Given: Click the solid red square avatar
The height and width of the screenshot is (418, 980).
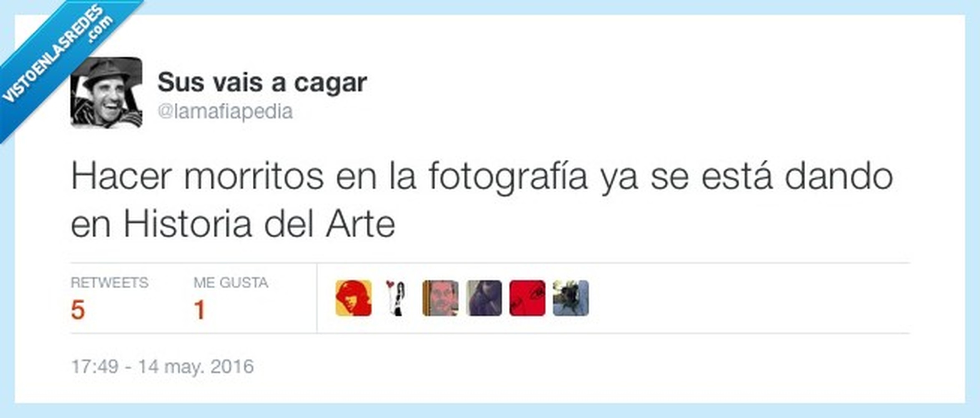Looking at the screenshot, I should 527,298.
